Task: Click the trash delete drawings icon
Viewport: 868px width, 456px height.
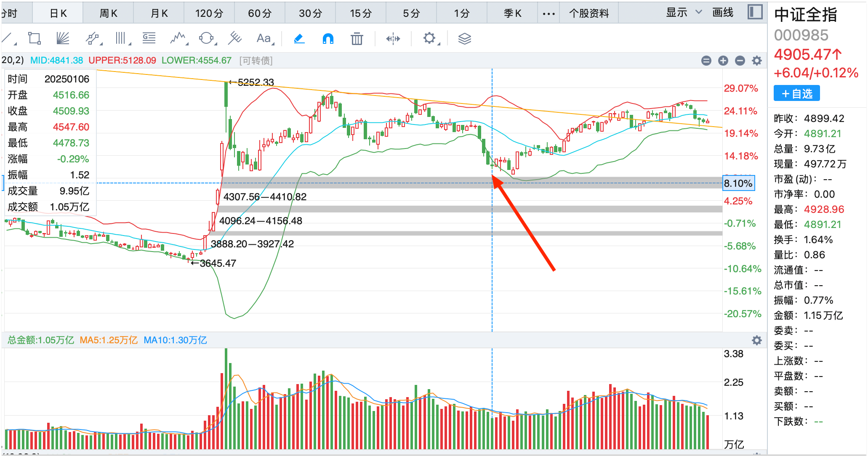Action: (x=357, y=39)
